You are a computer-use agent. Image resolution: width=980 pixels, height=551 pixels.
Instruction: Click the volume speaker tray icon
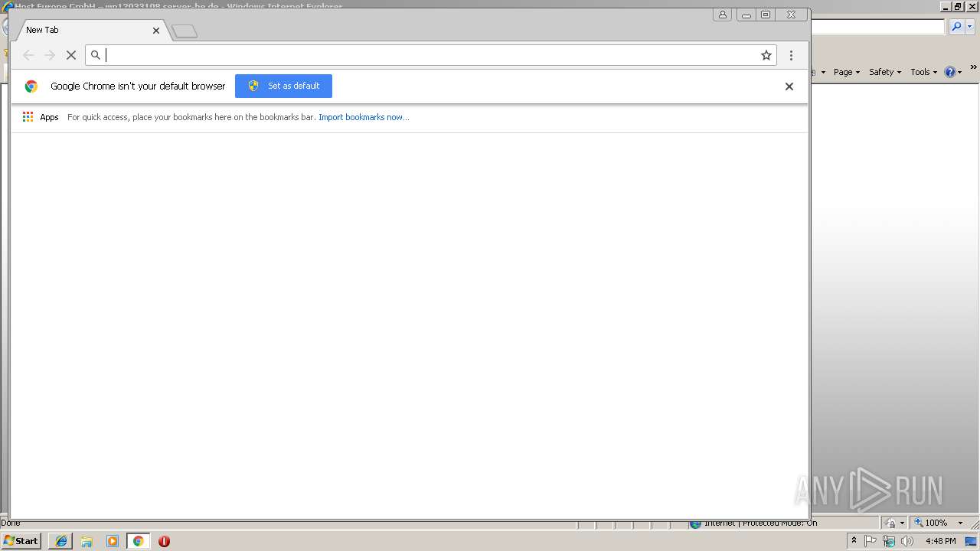point(907,541)
